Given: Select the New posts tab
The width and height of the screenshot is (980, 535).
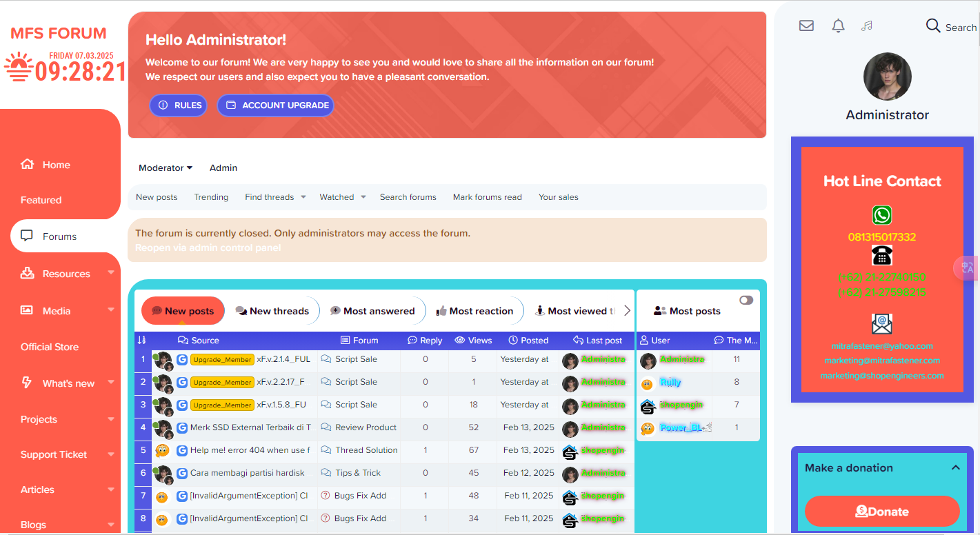Looking at the screenshot, I should 183,311.
